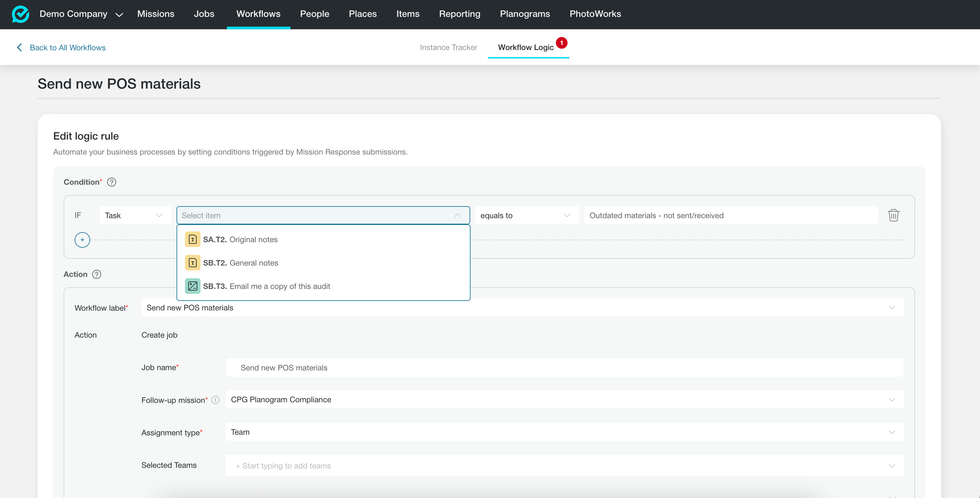Viewport: 980px width, 498px height.
Task: Open the Items menu
Action: (408, 14)
